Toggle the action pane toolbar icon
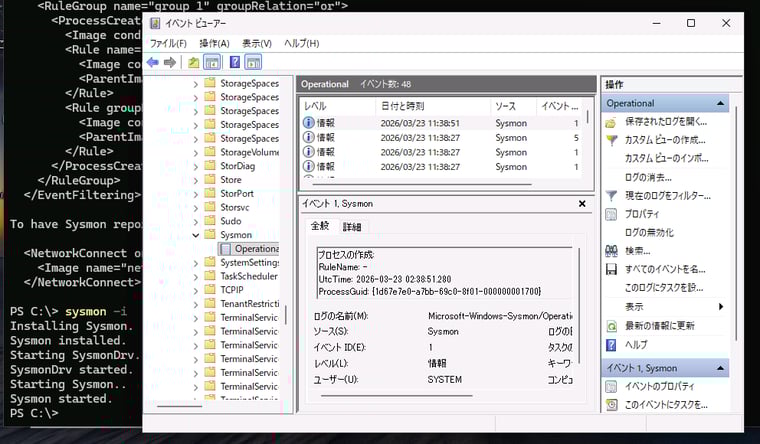The width and height of the screenshot is (760, 444). tap(253, 62)
